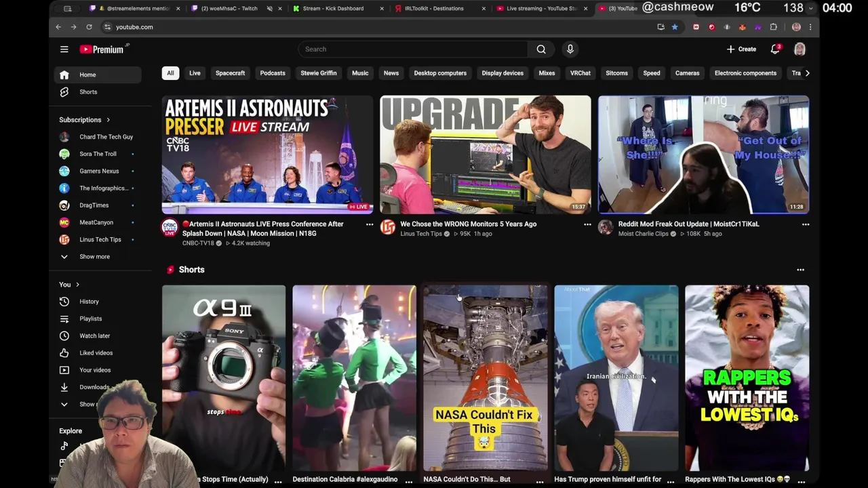Click Linus Tech Tips channel avatar under video
The height and width of the screenshot is (488, 868).
point(388,227)
